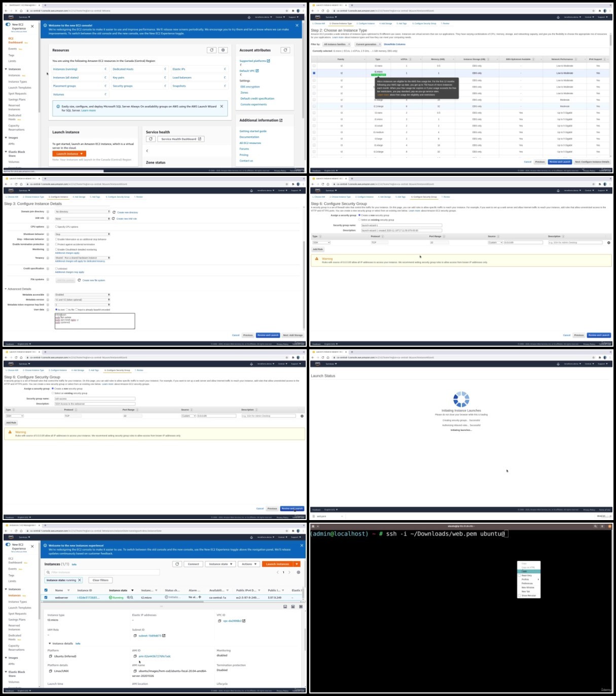
Task: Click the 'Clear filters' button
Action: point(100,580)
